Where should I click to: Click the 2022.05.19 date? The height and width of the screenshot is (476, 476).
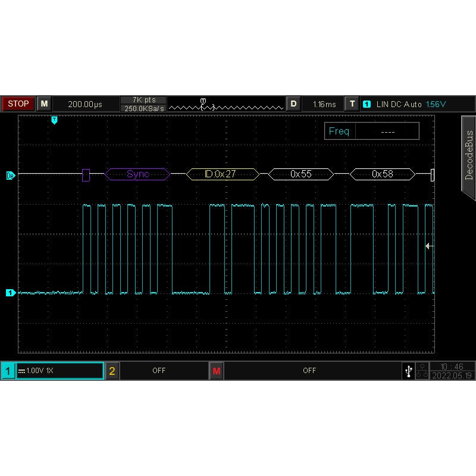tap(452, 375)
